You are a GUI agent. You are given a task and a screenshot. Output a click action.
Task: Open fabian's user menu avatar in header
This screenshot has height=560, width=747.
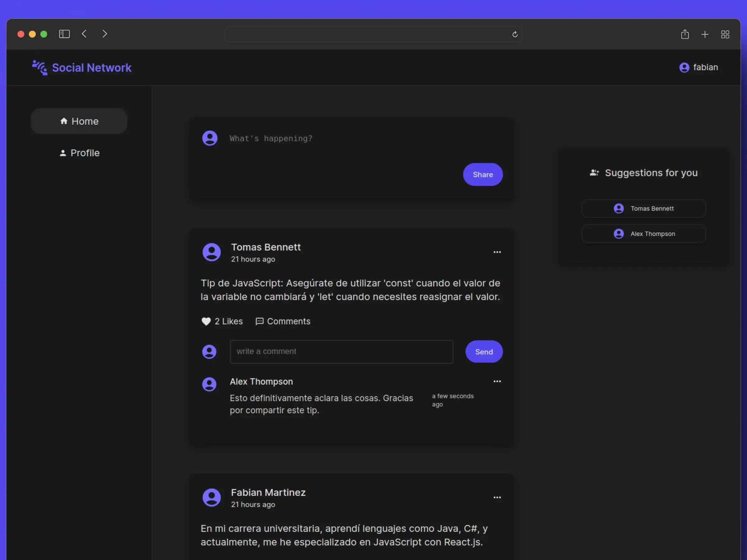tap(684, 68)
